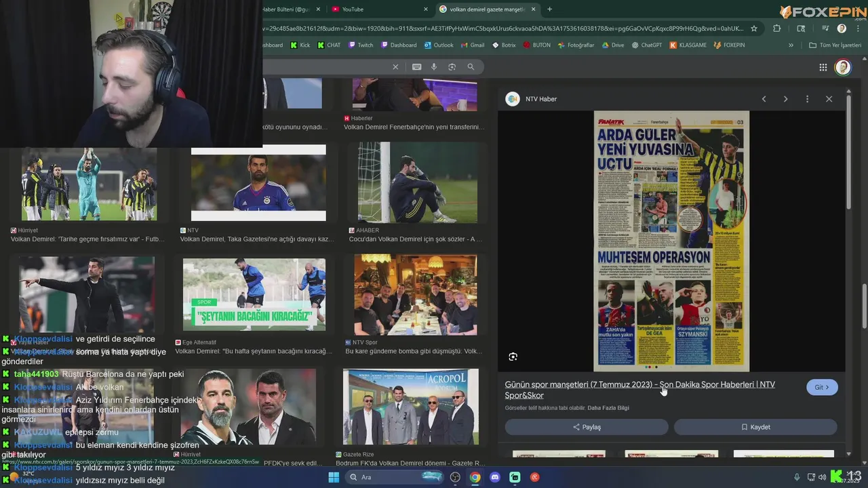Click the volume speaker tray icon
Viewport: 868px width, 488px height.
823,477
